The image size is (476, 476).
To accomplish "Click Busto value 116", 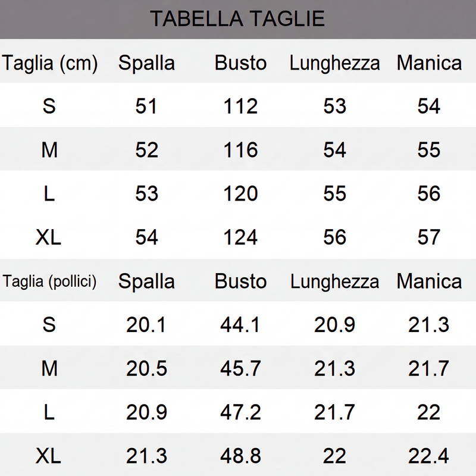I will click(240, 150).
